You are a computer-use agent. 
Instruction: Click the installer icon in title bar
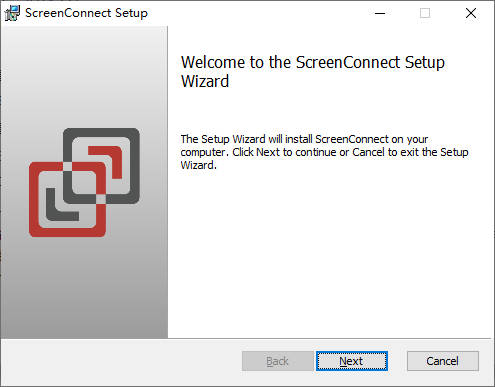coord(12,13)
